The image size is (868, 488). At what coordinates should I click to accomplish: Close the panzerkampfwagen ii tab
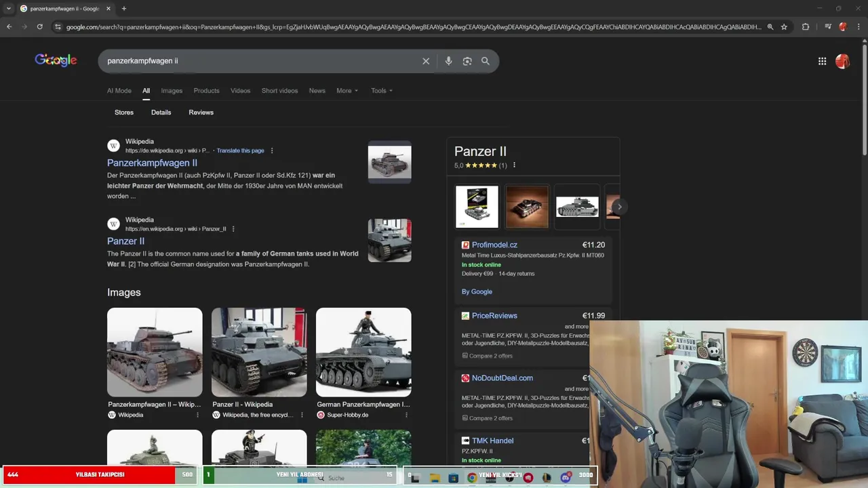108,9
